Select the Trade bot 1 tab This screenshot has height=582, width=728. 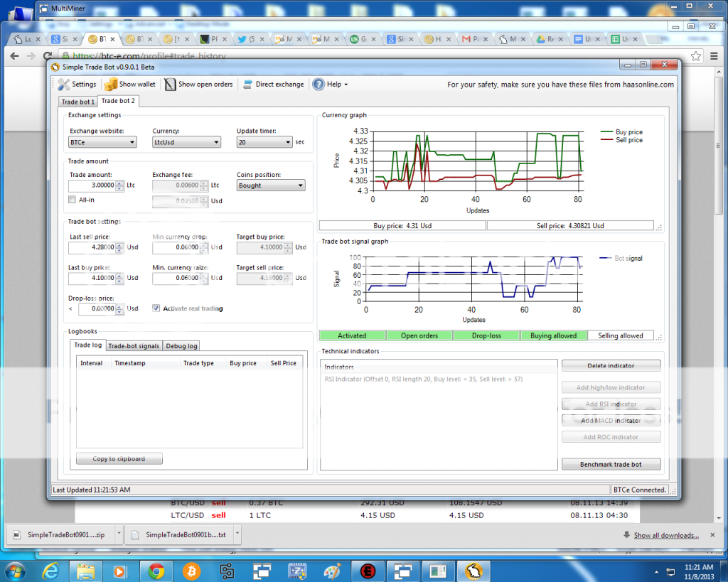coord(78,102)
